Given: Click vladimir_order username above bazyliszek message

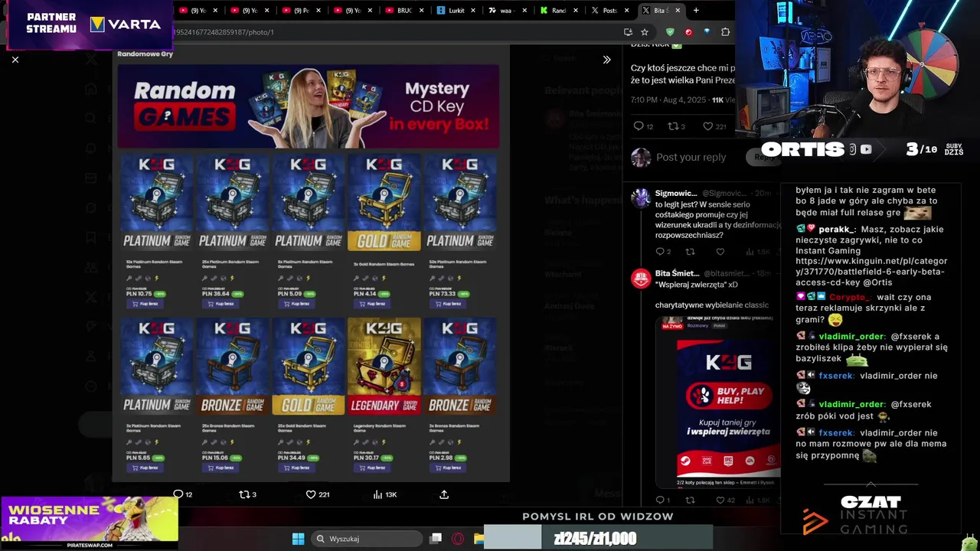Looking at the screenshot, I should 851,337.
